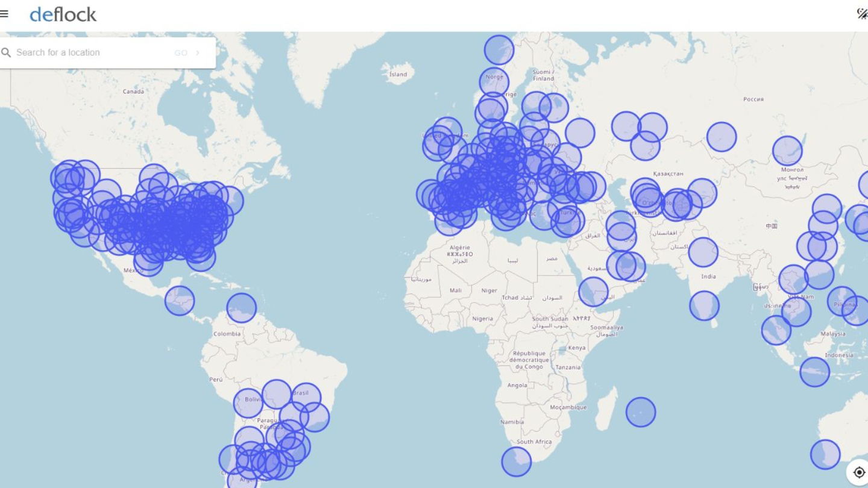Click the magnifier icon in the search box
Viewport: 868px width, 488px height.
(6, 53)
